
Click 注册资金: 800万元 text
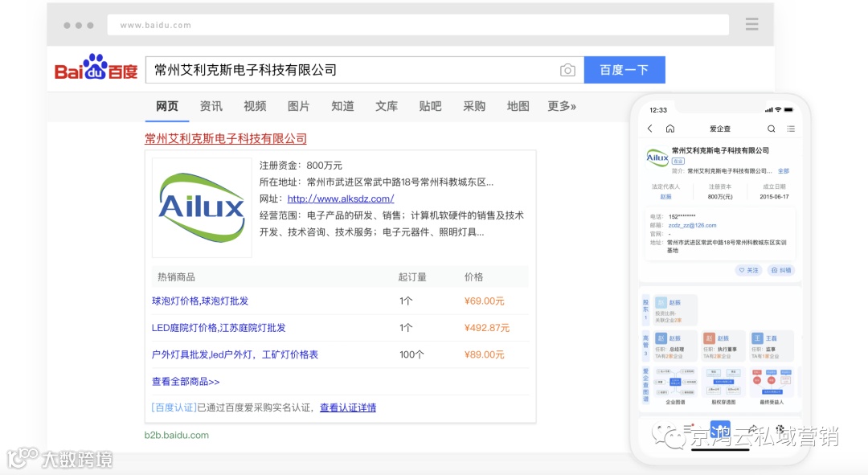[301, 166]
